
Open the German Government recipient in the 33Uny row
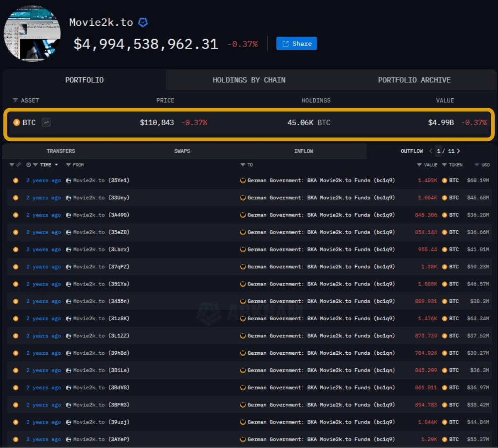pyautogui.click(x=321, y=198)
